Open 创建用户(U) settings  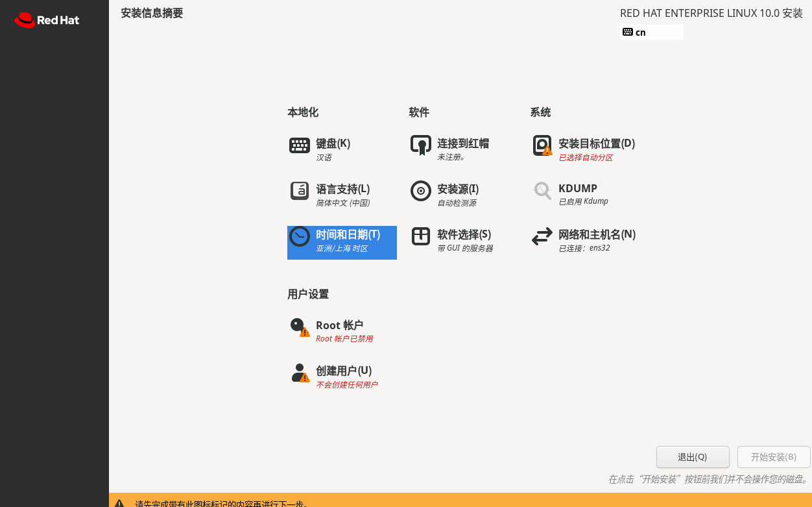tap(344, 371)
